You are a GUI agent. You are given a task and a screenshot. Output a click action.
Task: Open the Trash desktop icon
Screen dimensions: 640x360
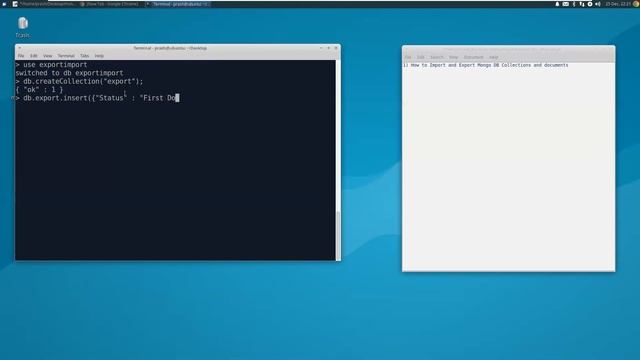coord(22,27)
